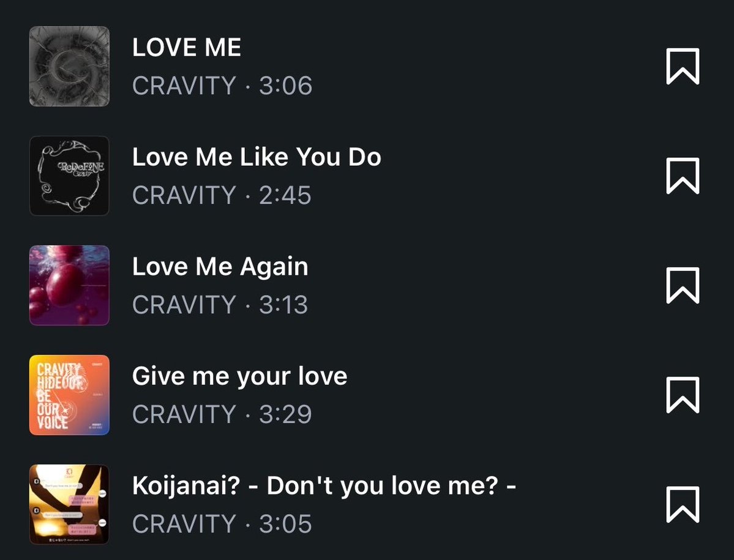
Task: Bookmark the Koijanai? song
Action: (x=683, y=504)
